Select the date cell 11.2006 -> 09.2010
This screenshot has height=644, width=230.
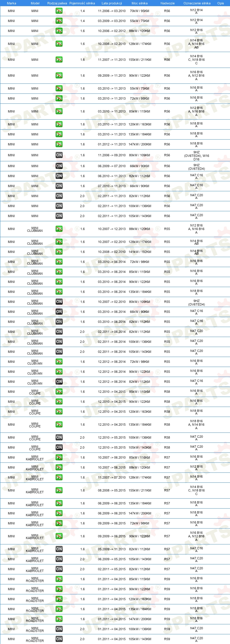112,155
